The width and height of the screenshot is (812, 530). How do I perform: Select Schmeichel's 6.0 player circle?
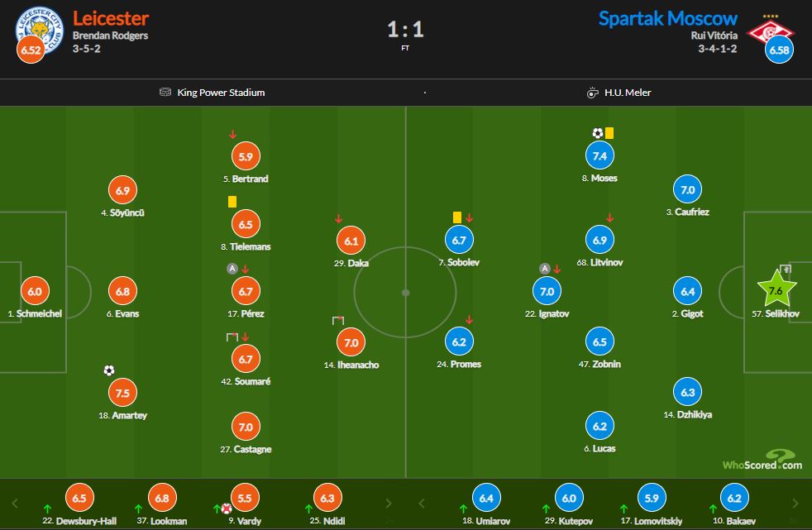(34, 291)
